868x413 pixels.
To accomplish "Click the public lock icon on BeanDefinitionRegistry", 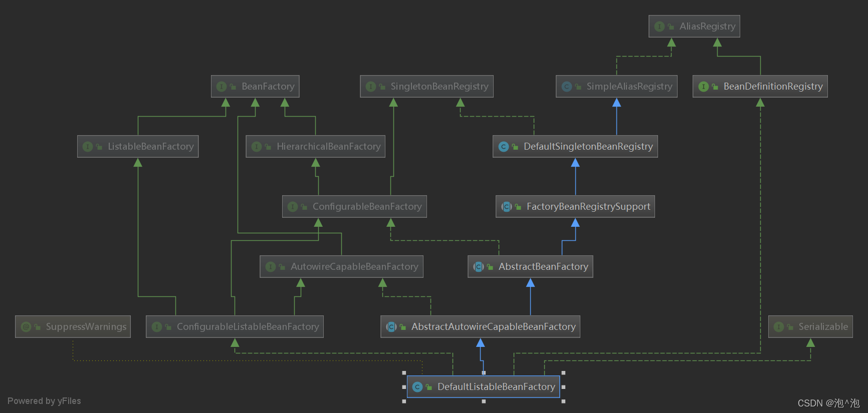I will pyautogui.click(x=715, y=87).
